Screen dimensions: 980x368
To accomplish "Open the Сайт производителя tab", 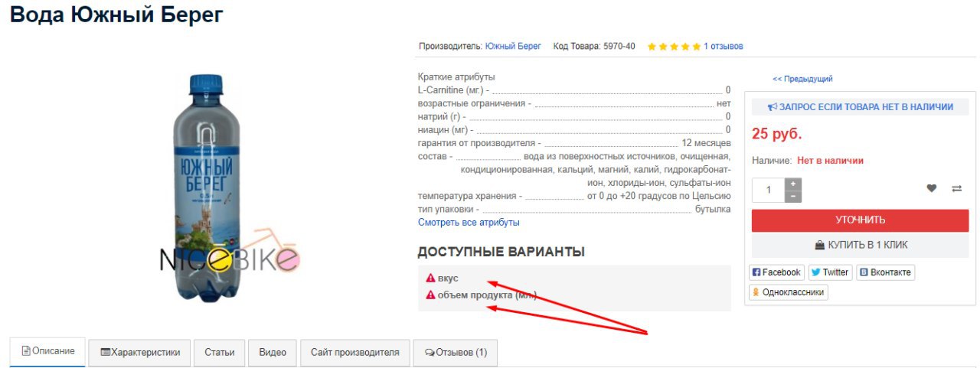I will (354, 353).
